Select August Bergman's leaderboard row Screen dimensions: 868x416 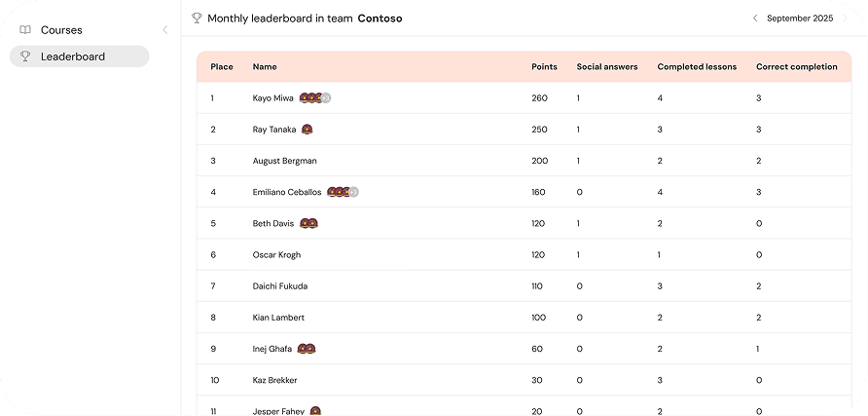pyautogui.click(x=524, y=161)
